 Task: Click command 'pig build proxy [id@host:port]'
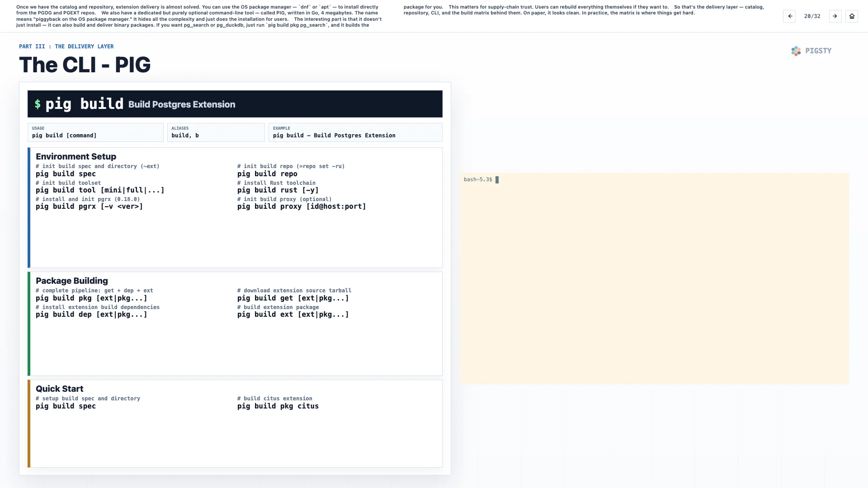[302, 206]
